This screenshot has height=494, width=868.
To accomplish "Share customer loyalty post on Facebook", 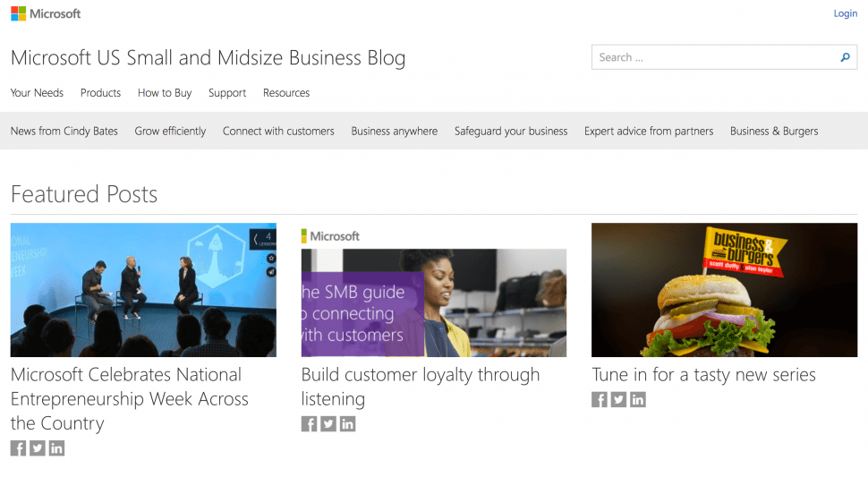I will [x=309, y=423].
